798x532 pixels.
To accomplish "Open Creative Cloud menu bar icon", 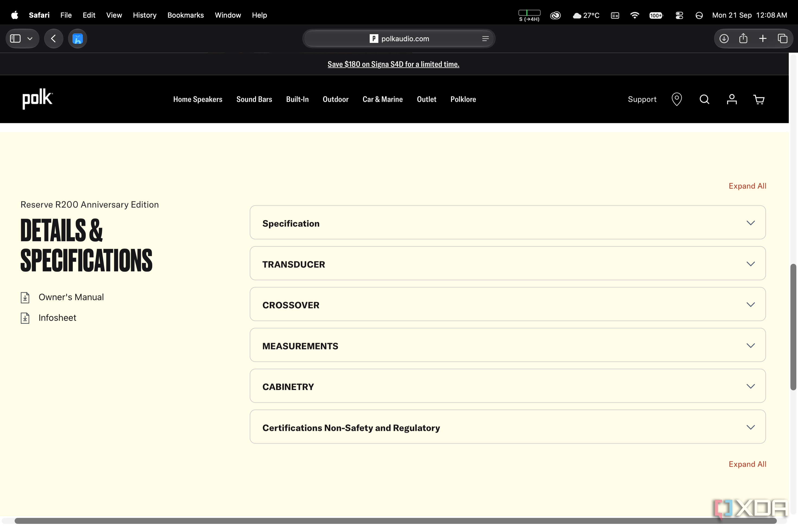I will pos(555,15).
